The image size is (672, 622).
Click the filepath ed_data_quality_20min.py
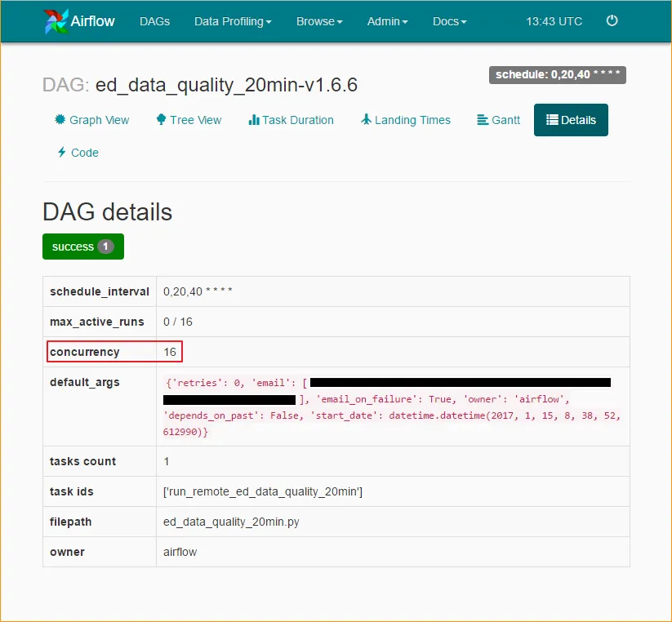click(231, 522)
